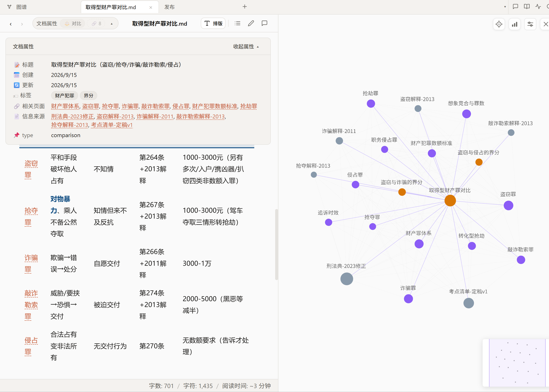549x392 pixels.
Task: Click the activity pulse icon
Action: click(x=538, y=7)
